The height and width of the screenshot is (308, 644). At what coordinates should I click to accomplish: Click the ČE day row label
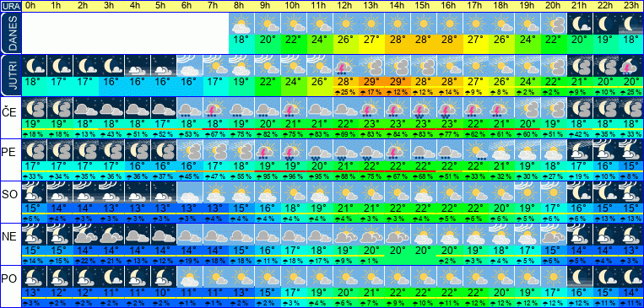pyautogui.click(x=9, y=111)
